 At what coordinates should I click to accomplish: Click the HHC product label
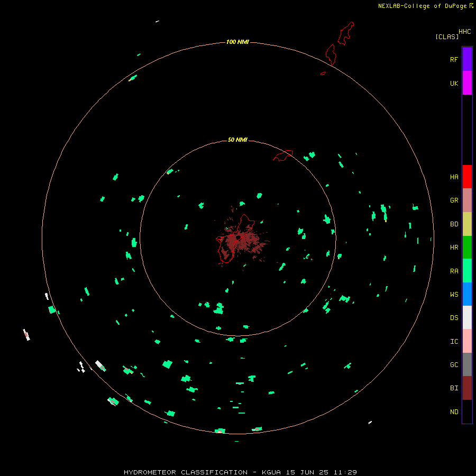tap(464, 32)
